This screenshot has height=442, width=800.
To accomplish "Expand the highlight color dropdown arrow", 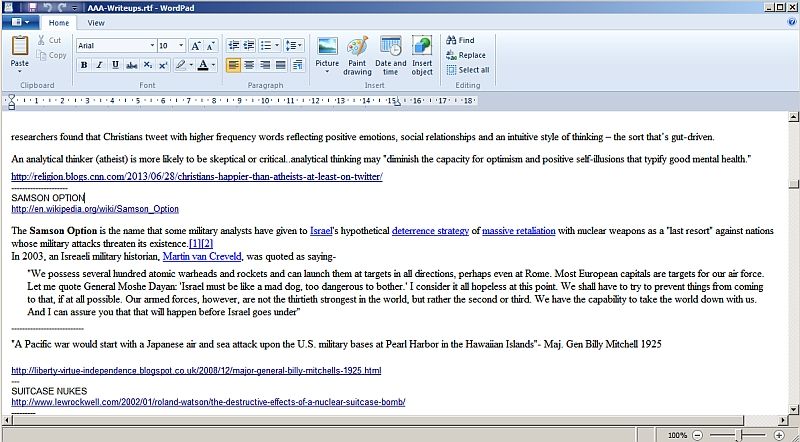I will click(191, 65).
